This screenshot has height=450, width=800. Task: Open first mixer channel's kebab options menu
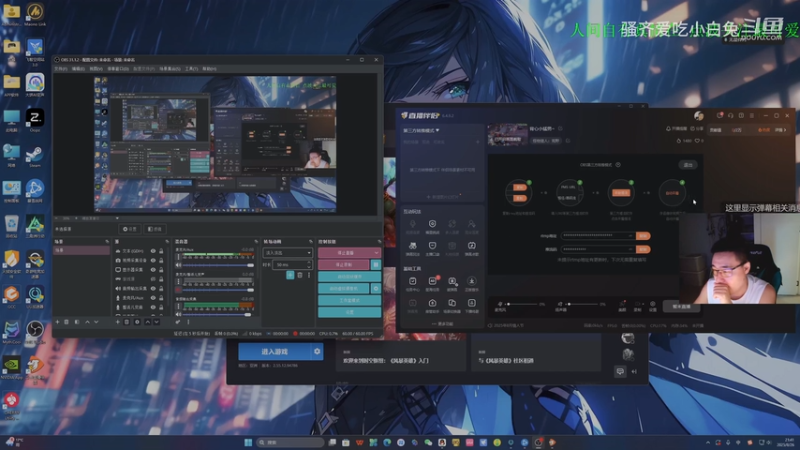pos(178,257)
